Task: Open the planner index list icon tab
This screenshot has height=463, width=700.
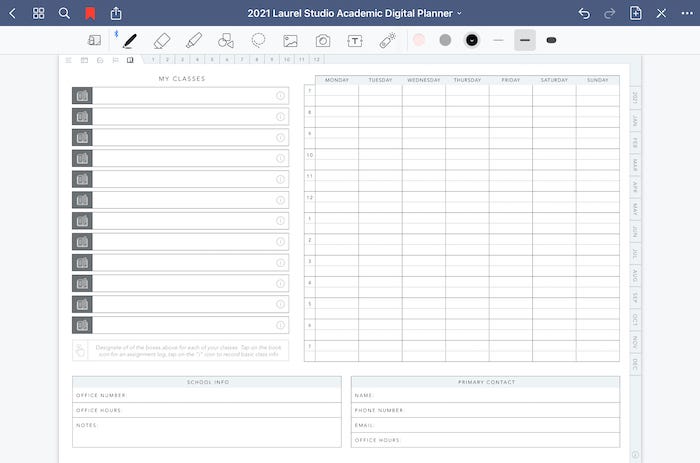Action: coord(68,60)
